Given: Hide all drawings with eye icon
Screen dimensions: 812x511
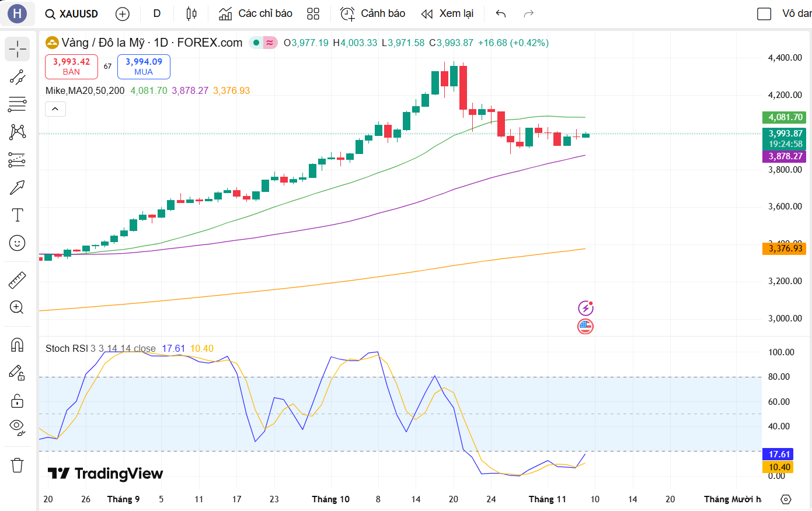Looking at the screenshot, I should click(18, 428).
